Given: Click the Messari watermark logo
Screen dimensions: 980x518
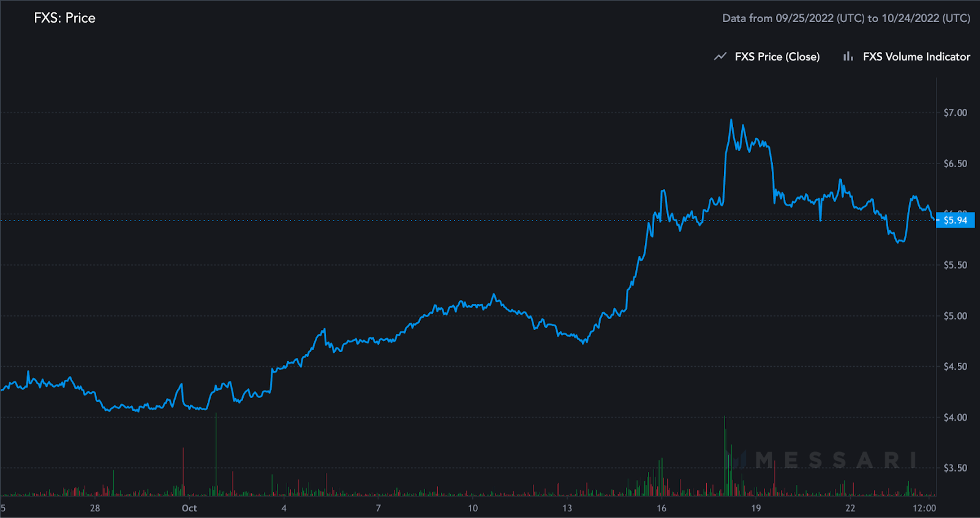Looking at the screenshot, I should point(827,459).
